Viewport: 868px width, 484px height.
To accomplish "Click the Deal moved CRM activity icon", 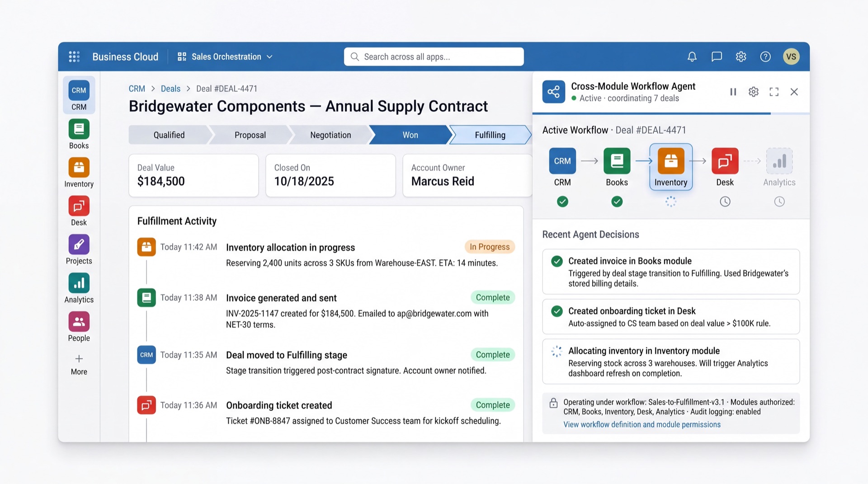I will 146,355.
